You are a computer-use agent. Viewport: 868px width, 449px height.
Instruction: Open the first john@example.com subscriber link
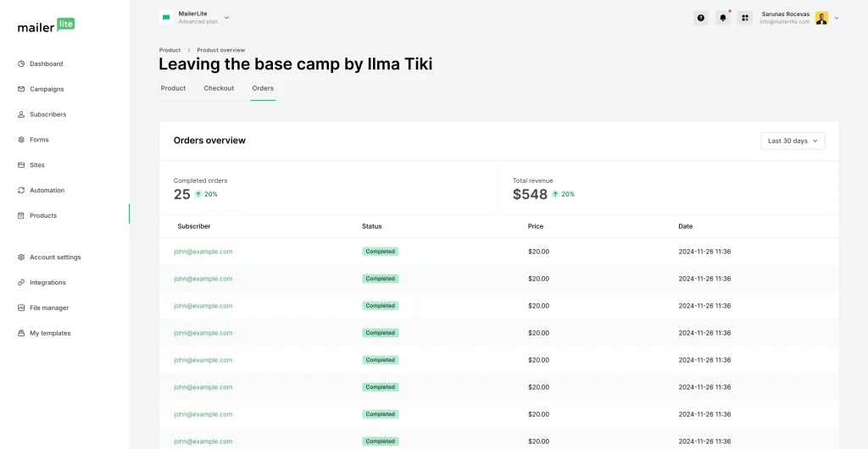[x=203, y=252]
